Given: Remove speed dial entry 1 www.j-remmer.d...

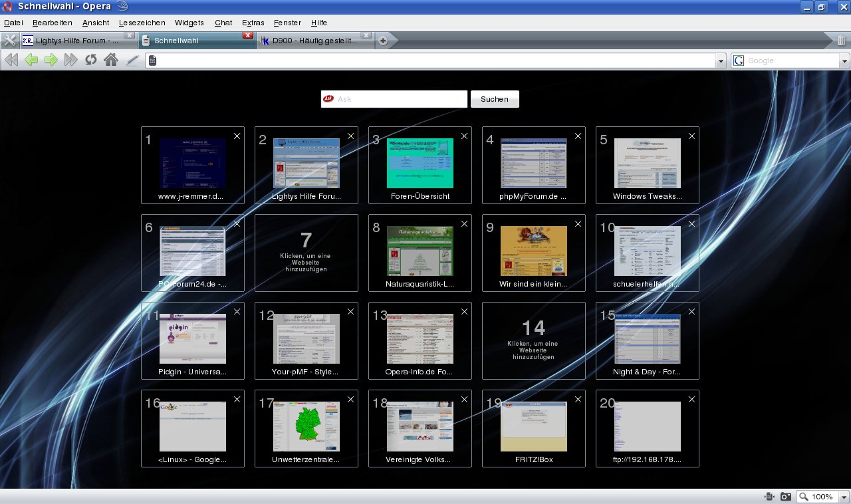Looking at the screenshot, I should click(x=237, y=136).
